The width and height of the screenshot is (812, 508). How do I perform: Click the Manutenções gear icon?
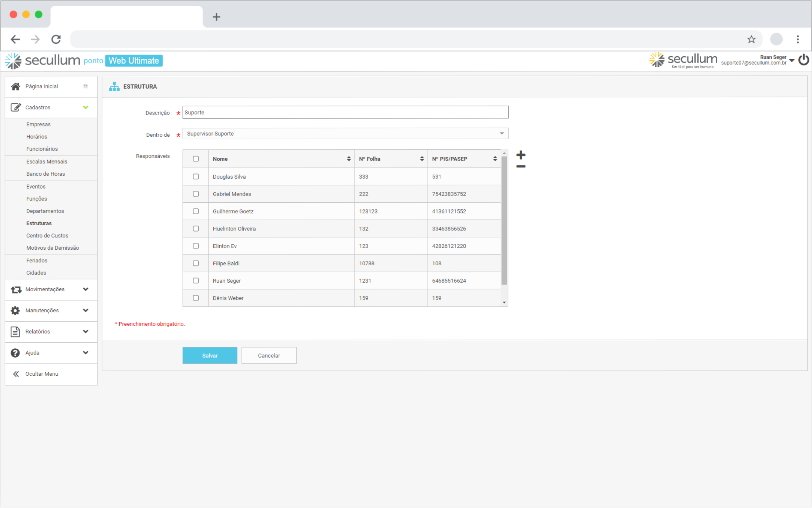(x=15, y=311)
